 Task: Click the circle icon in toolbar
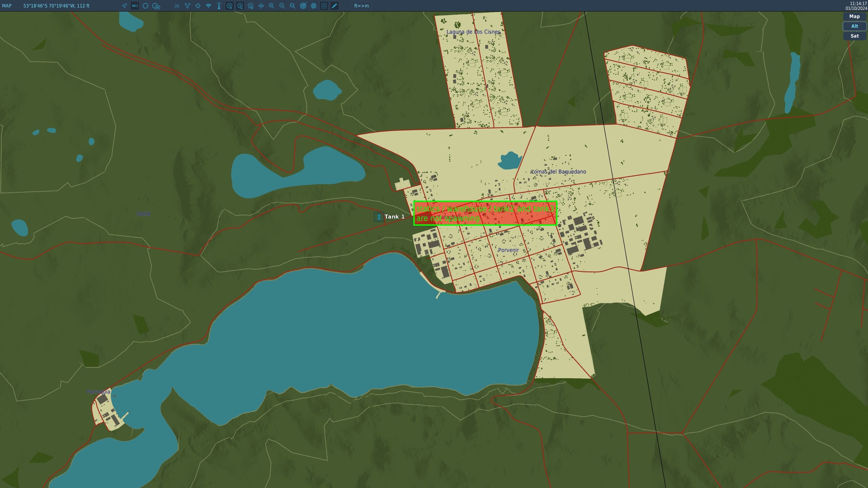[145, 6]
